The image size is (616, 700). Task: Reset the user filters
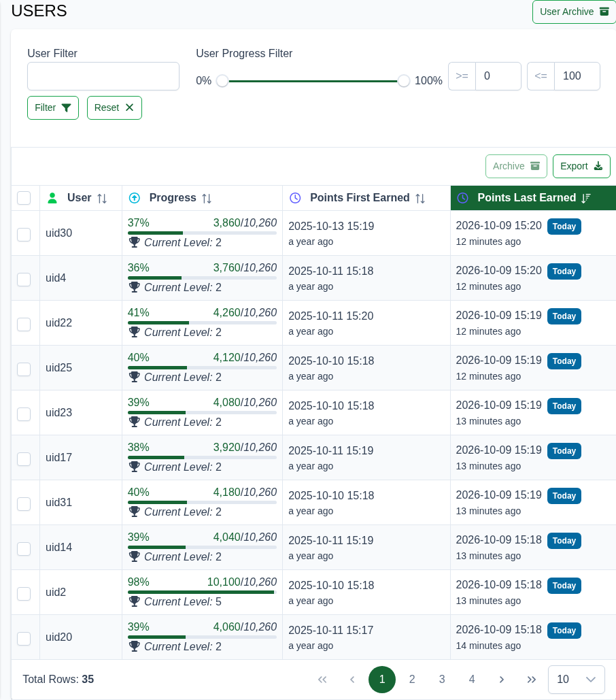pyautogui.click(x=114, y=107)
